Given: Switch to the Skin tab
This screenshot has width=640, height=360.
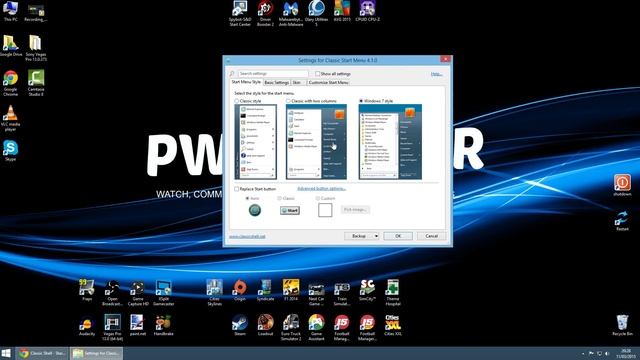Looking at the screenshot, I should tap(297, 82).
